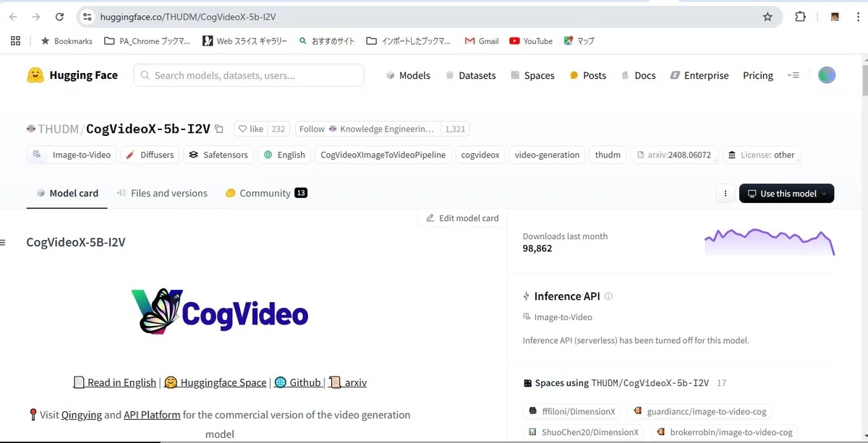Open the Huggingface Space link
This screenshot has width=868, height=443.
[215, 382]
